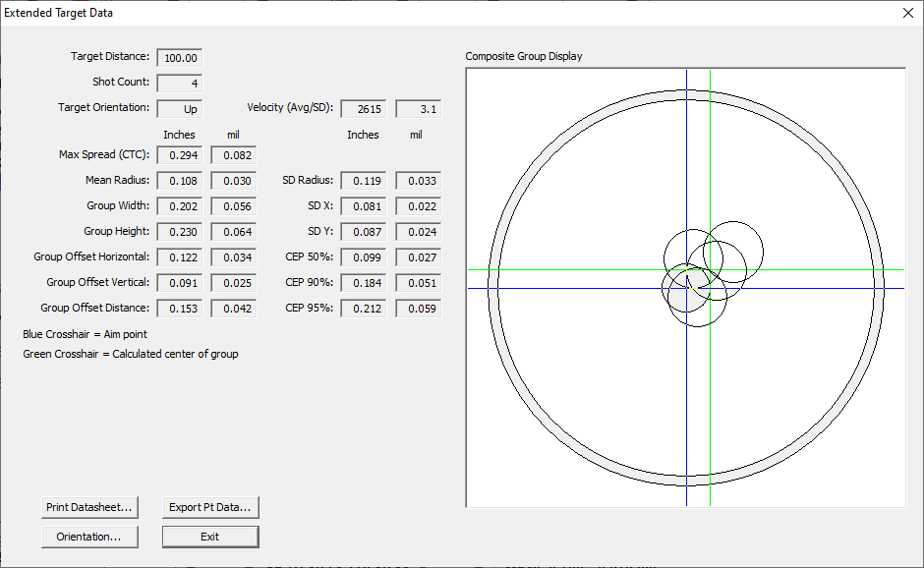Click the SD X mil value 0.022

[419, 206]
